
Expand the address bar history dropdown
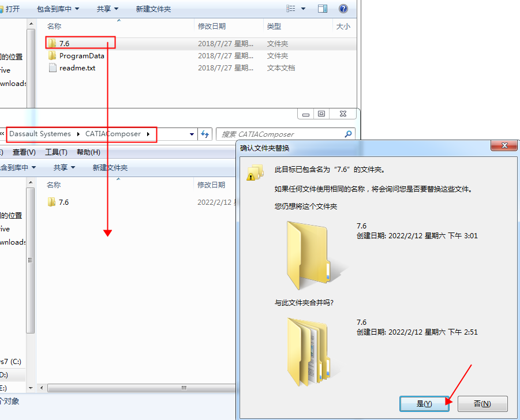coord(192,134)
